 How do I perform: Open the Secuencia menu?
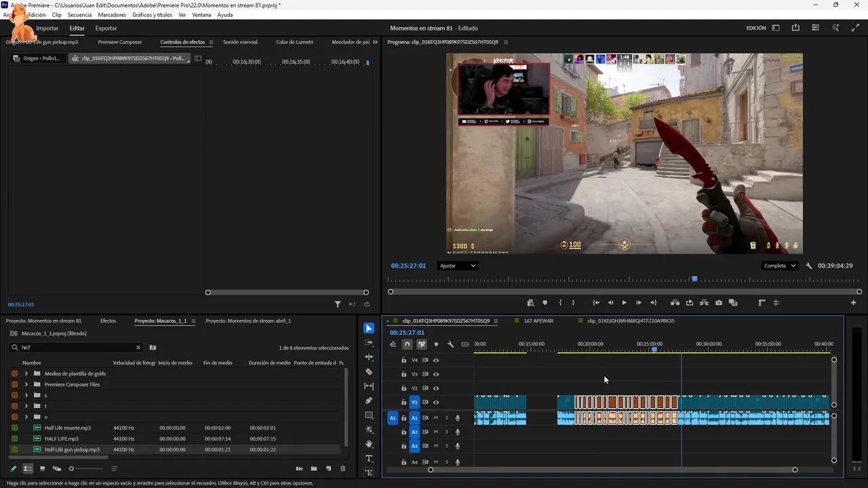(79, 14)
